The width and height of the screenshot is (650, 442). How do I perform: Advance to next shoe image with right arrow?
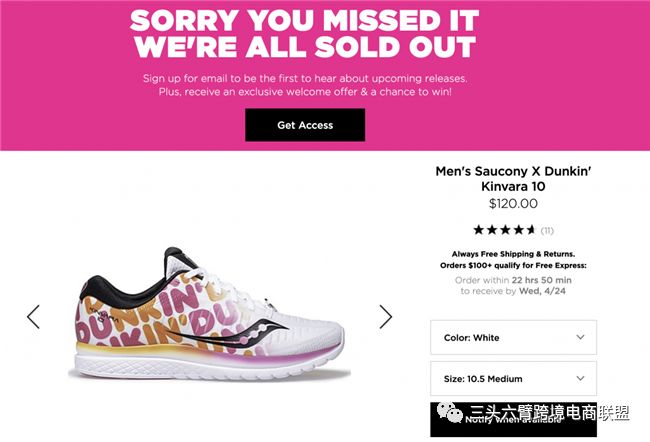[386, 317]
